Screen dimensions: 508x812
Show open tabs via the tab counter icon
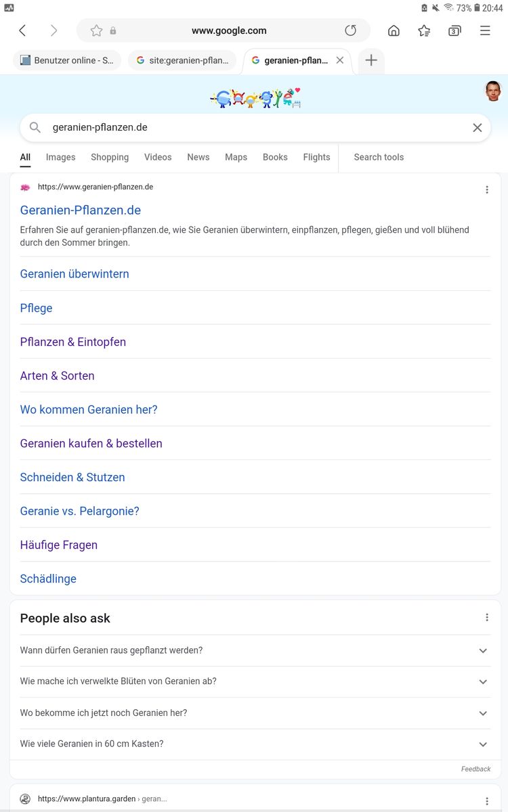click(454, 30)
